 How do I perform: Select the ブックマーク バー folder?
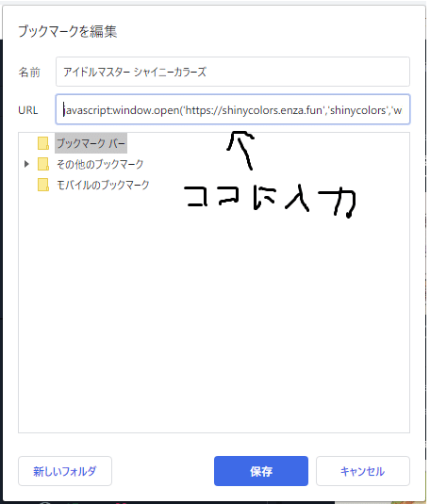coord(91,143)
